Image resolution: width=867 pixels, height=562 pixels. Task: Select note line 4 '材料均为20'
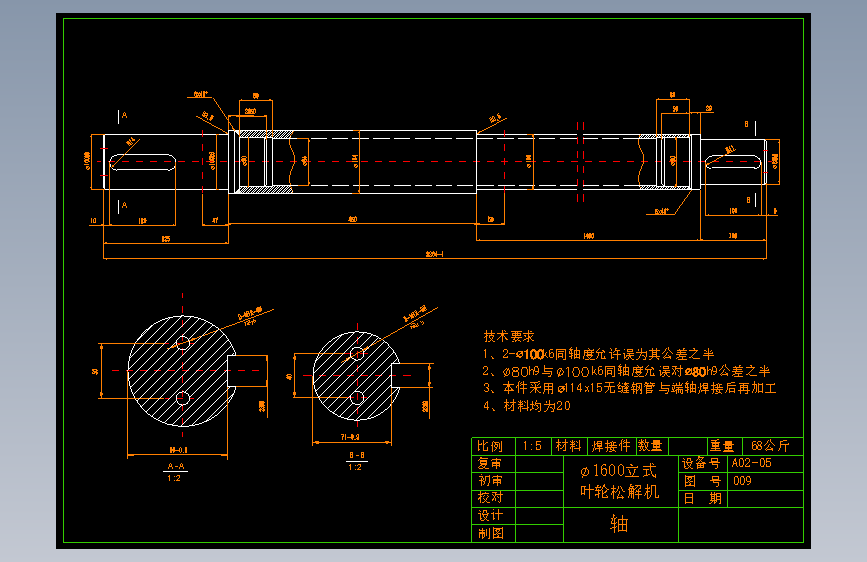[526, 406]
